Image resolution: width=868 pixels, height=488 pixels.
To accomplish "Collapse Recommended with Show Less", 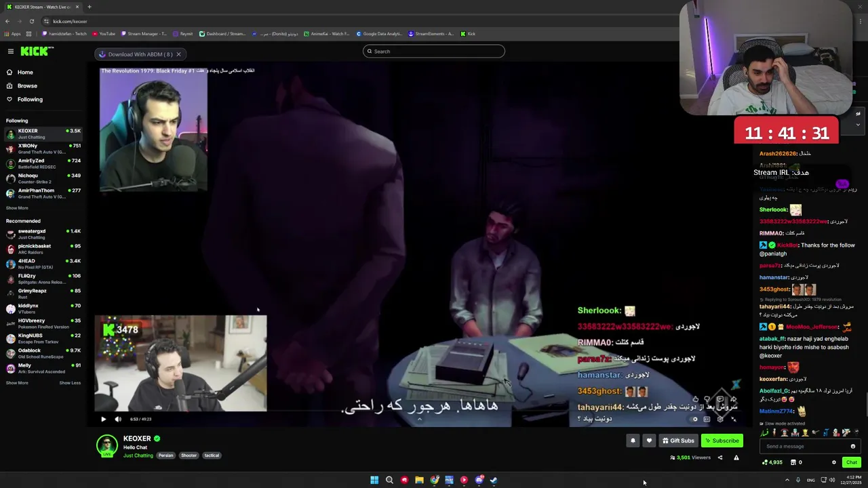I will [x=70, y=383].
